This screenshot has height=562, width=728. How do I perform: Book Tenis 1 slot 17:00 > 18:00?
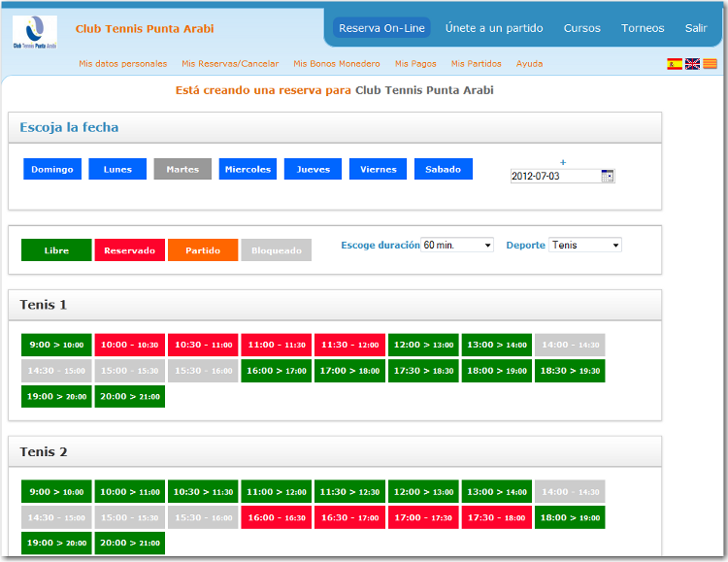pos(349,371)
